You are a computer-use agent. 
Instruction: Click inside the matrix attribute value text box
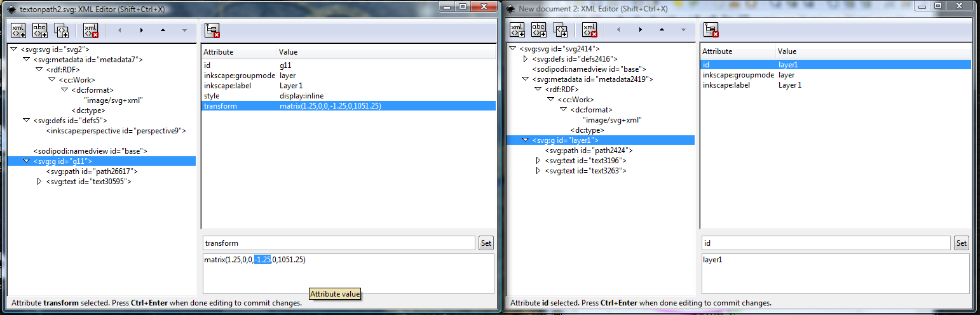(x=381, y=273)
